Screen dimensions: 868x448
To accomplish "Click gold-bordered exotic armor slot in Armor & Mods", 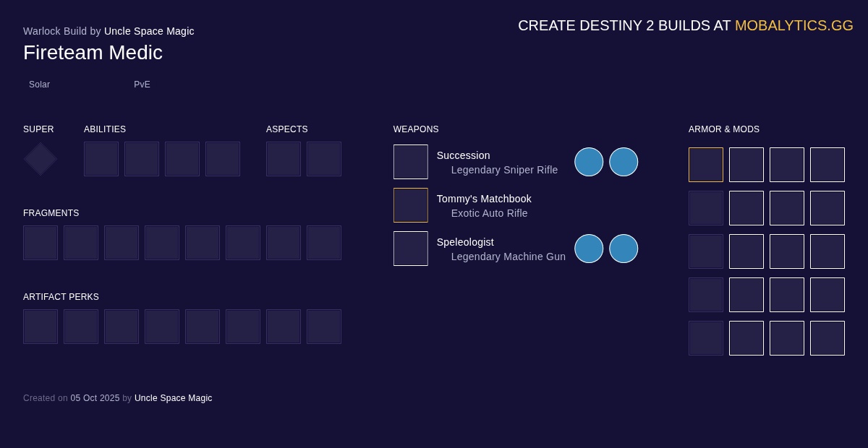I will (x=706, y=165).
